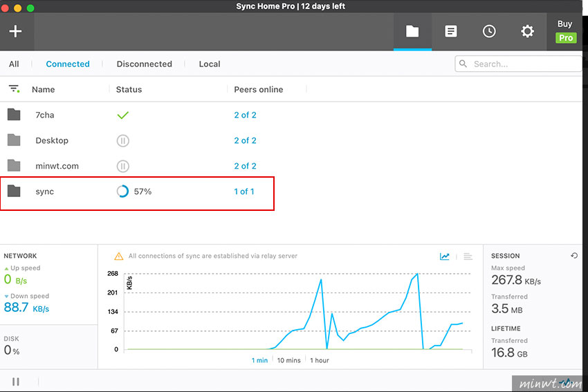588x392 pixels.
Task: Click the relay server warning triangle icon
Action: (118, 256)
